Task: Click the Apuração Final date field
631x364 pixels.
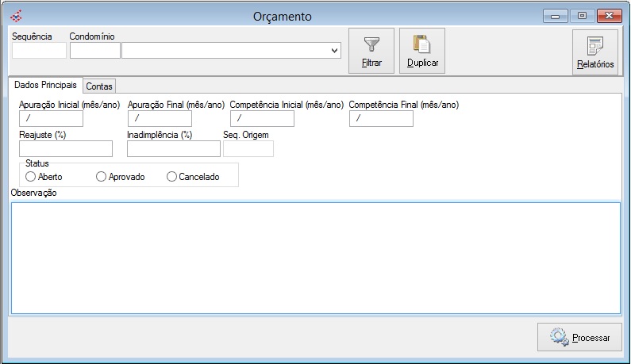Action: tap(160, 119)
